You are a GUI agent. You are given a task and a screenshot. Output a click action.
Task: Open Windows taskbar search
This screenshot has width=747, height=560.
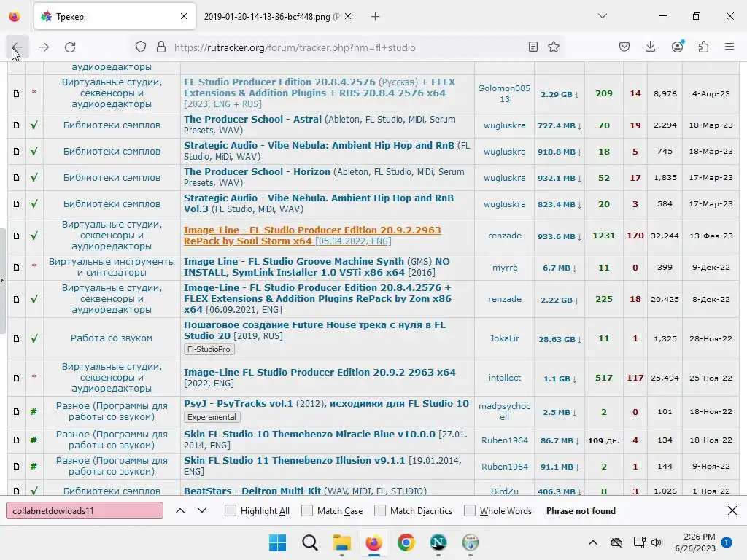click(309, 542)
